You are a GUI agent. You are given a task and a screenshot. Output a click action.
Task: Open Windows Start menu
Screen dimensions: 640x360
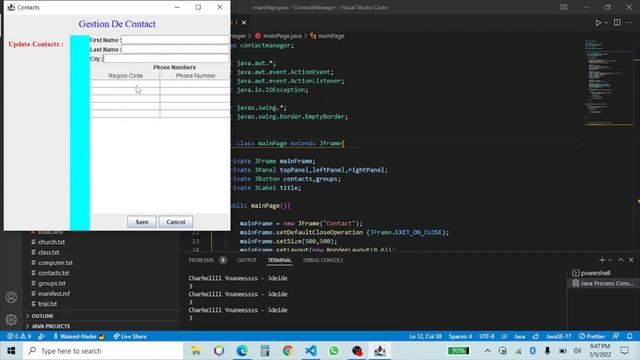tap(11, 351)
